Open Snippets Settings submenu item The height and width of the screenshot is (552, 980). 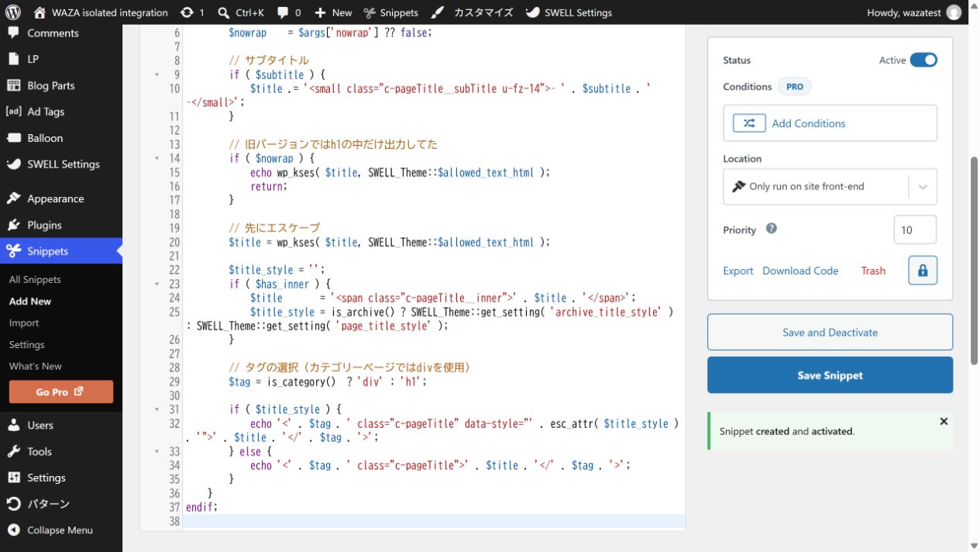[x=27, y=344]
